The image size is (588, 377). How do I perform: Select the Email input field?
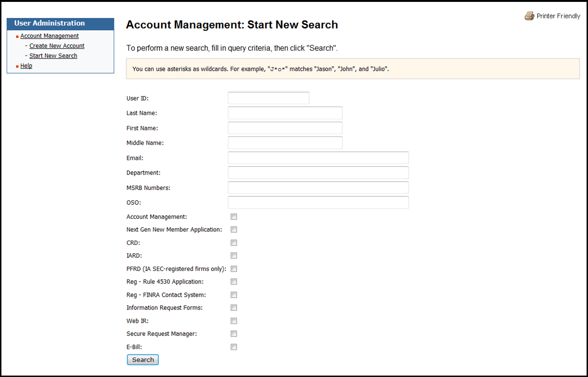click(318, 158)
